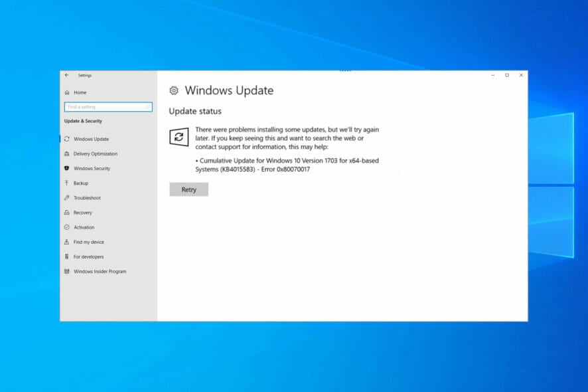Close the Settings window
Viewport: 588px width, 392px height.
click(521, 76)
